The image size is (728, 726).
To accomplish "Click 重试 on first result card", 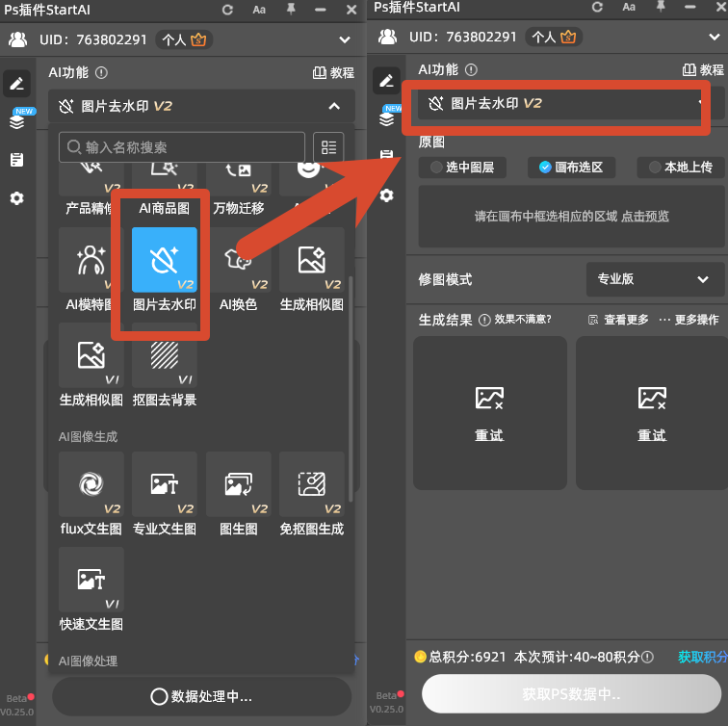I will pyautogui.click(x=489, y=435).
